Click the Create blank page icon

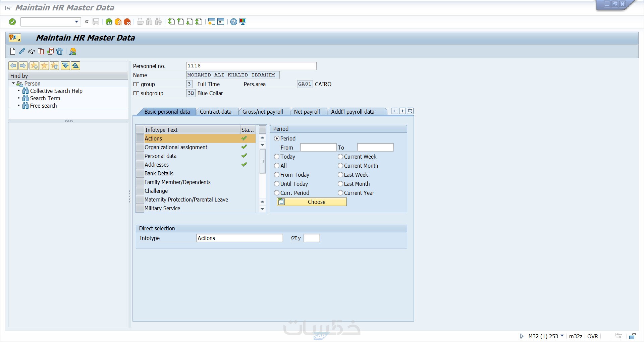pos(13,51)
